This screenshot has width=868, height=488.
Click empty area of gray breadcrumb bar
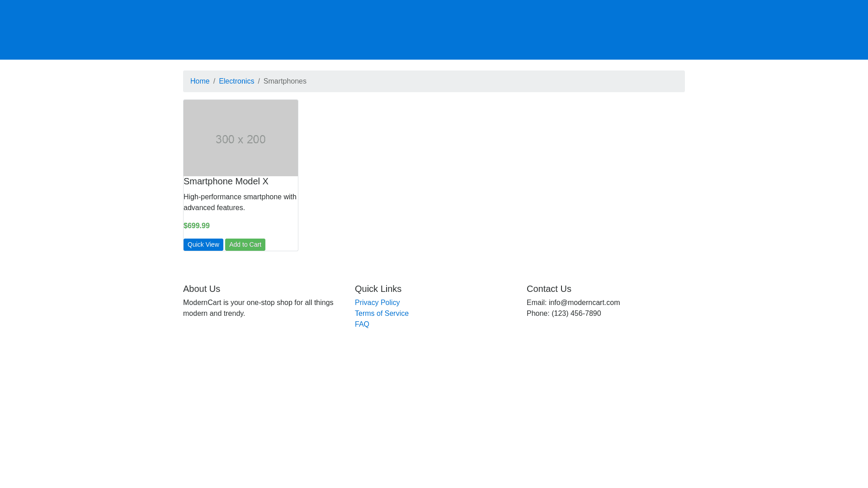pyautogui.click(x=497, y=81)
